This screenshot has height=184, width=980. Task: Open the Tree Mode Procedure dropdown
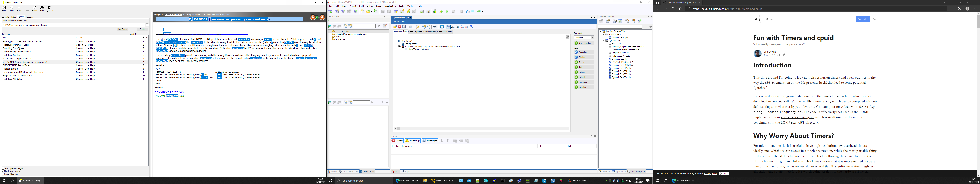coord(592,37)
